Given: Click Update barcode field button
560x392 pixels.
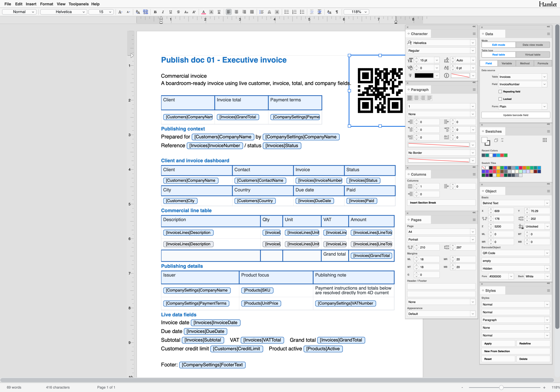Looking at the screenshot, I should (x=516, y=115).
